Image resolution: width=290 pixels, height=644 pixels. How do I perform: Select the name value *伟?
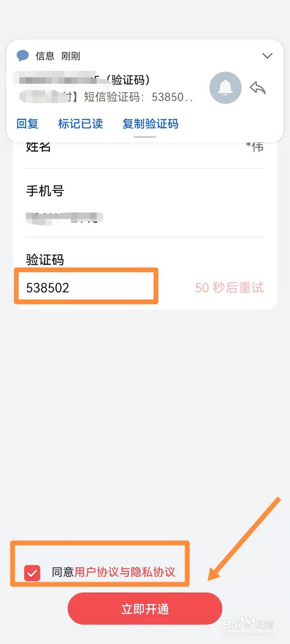(x=255, y=147)
